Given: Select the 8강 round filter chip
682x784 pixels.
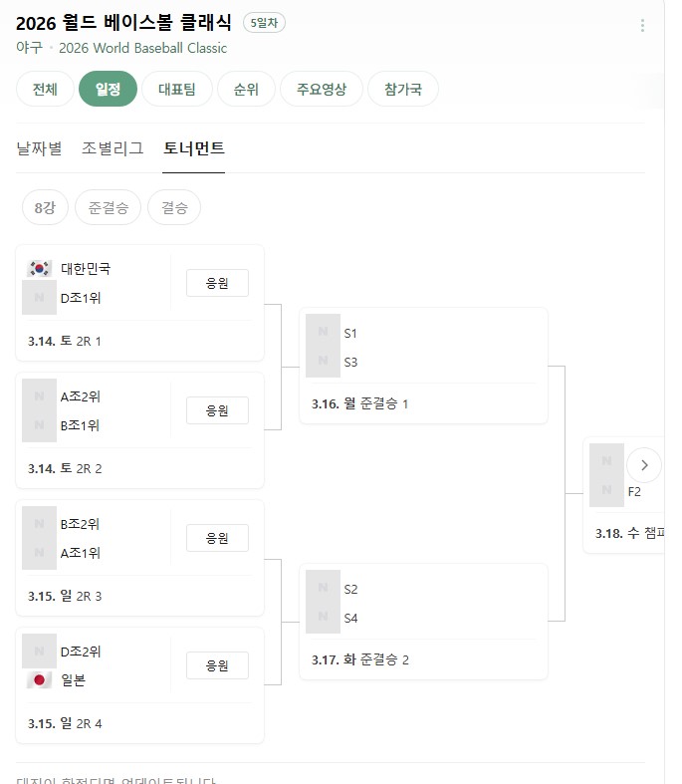Looking at the screenshot, I should click(45, 207).
